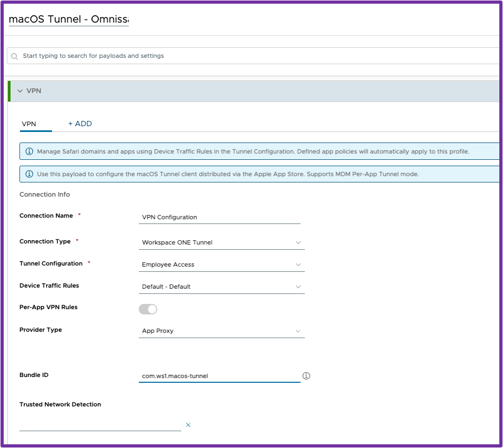The image size is (503, 448).
Task: Click the macOS Tunnel profile name to edit it
Action: click(68, 19)
